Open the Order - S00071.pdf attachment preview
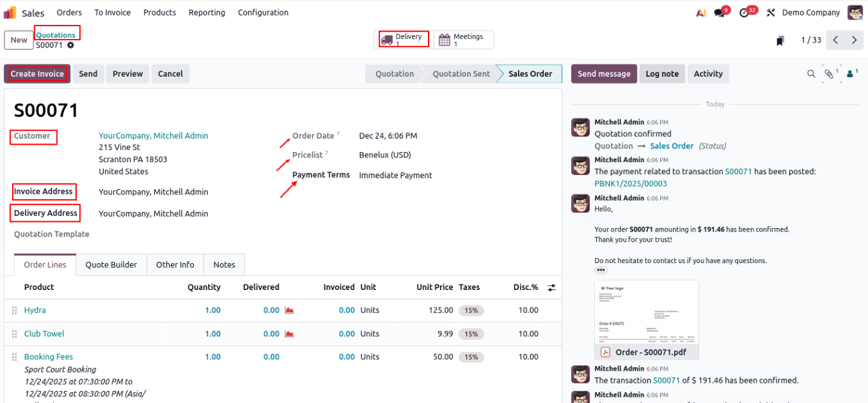Screen dimensions: 868x403 point(646,320)
